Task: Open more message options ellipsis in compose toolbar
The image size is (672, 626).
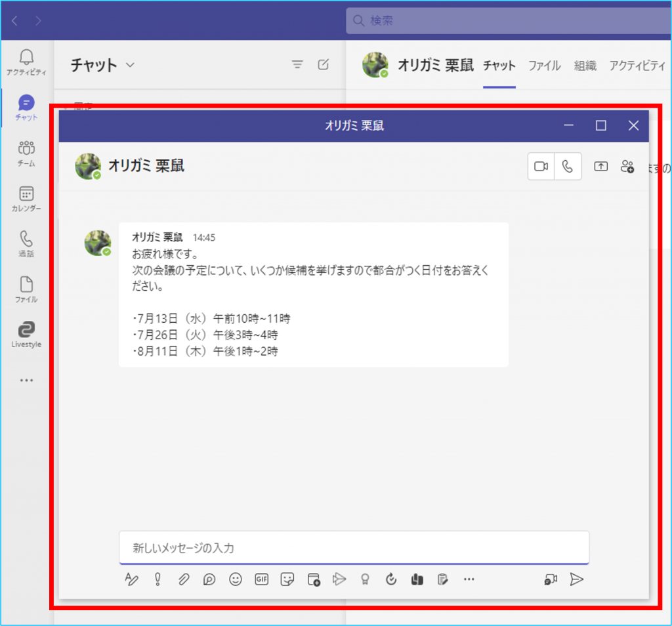Action: (469, 579)
